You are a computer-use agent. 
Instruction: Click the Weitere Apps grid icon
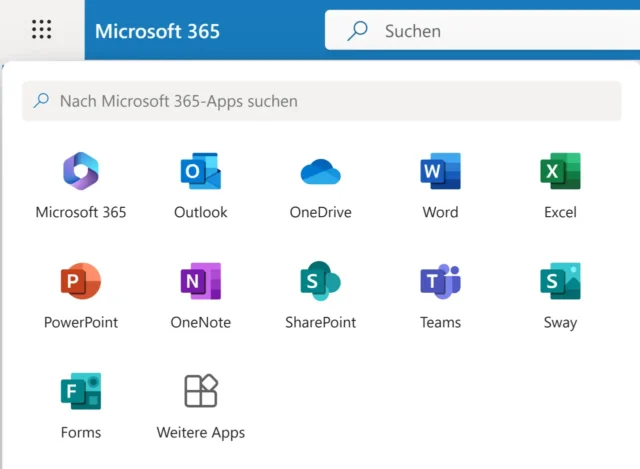click(x=200, y=392)
